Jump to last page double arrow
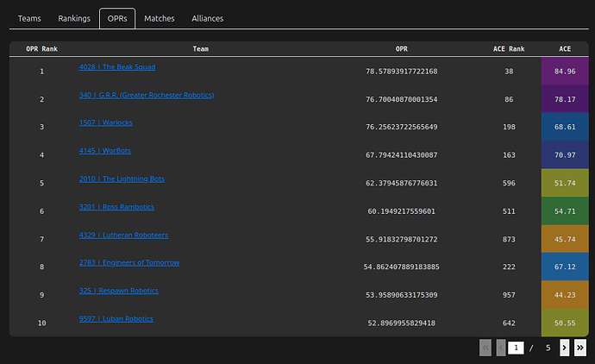Viewport: 595px width, 364px height. point(579,348)
